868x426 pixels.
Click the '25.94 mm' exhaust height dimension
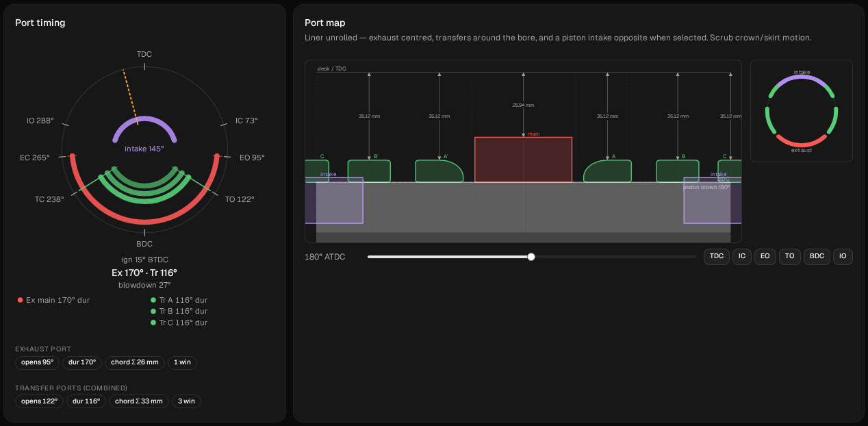click(x=523, y=105)
